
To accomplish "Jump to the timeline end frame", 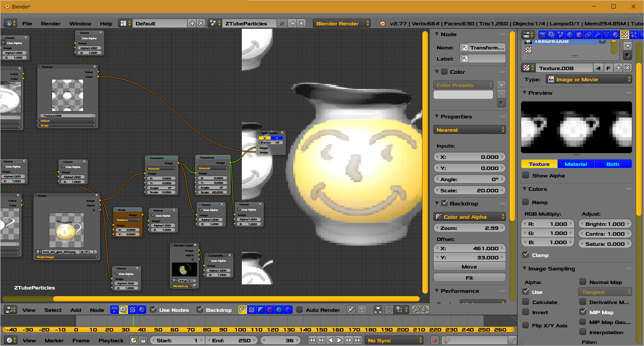I will [x=358, y=340].
